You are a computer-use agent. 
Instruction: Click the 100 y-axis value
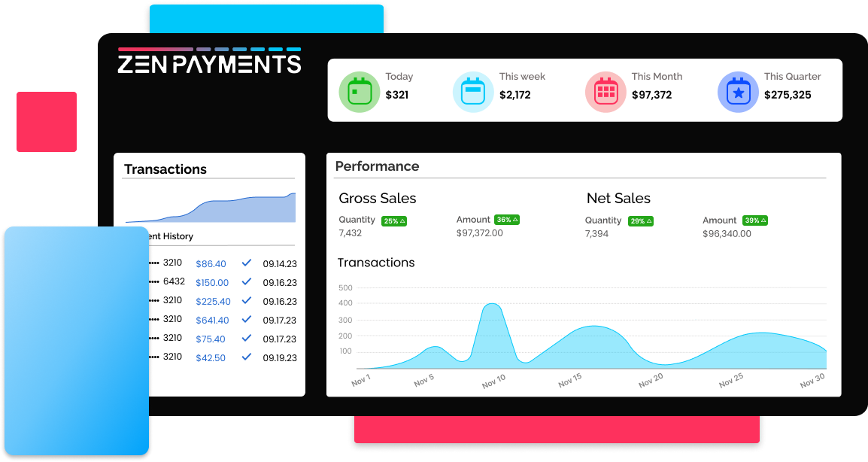345,351
